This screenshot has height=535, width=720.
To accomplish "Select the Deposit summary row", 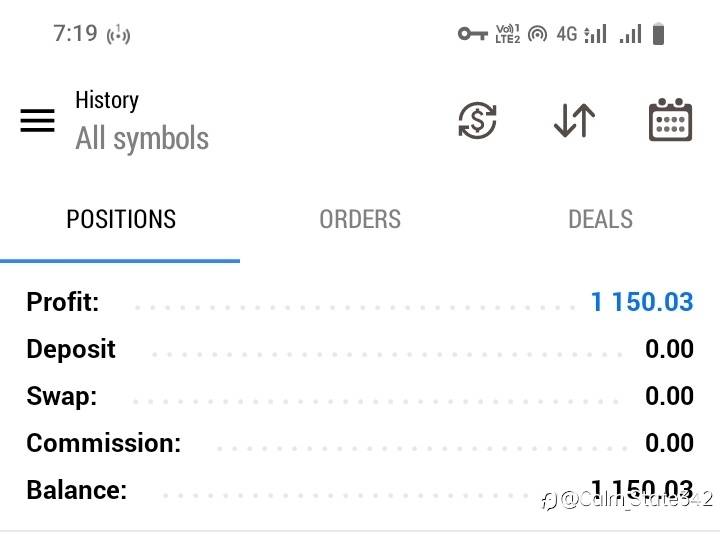I will pyautogui.click(x=360, y=349).
